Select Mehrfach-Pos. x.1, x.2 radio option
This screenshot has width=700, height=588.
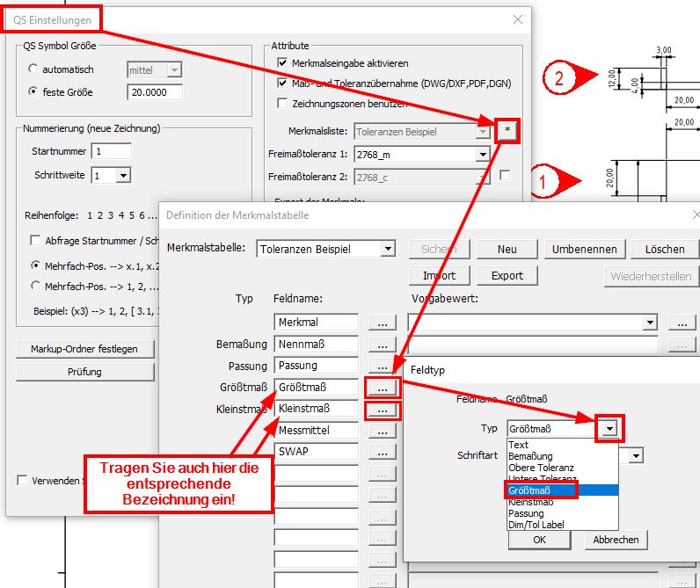[35, 265]
